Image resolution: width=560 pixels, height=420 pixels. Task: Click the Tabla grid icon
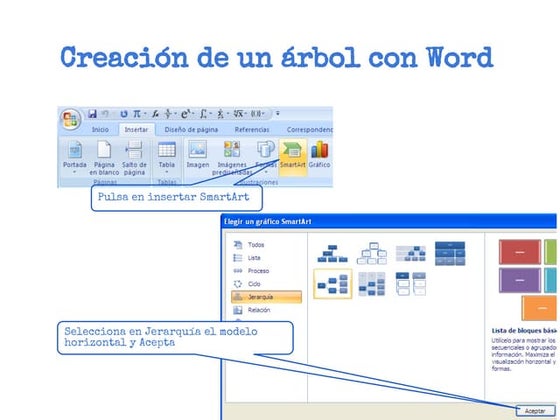167,150
